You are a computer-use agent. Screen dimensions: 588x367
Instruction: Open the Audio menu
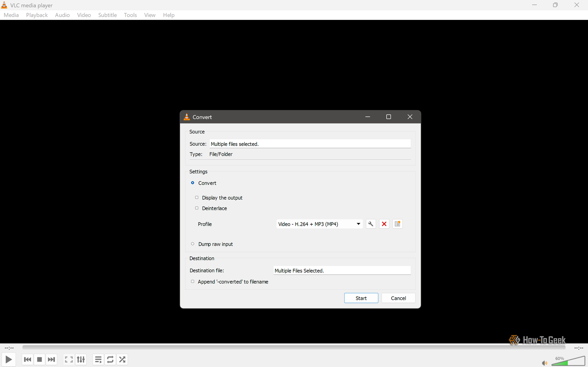pos(62,15)
